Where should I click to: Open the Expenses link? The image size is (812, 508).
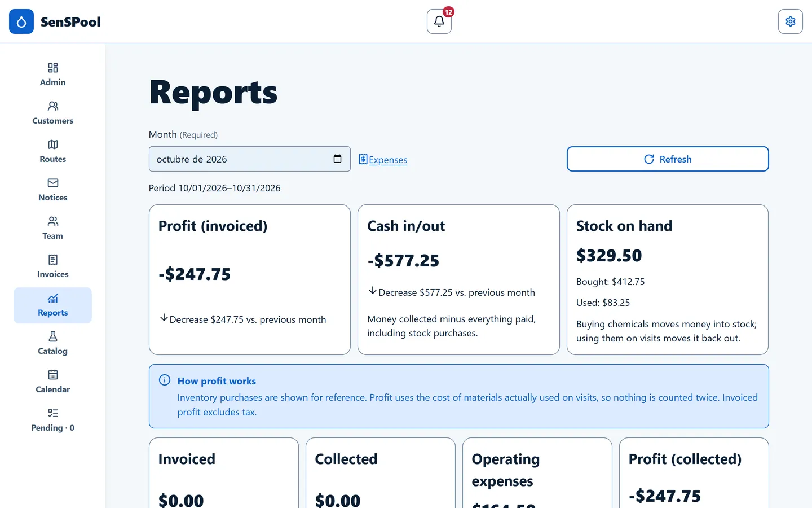coord(383,160)
